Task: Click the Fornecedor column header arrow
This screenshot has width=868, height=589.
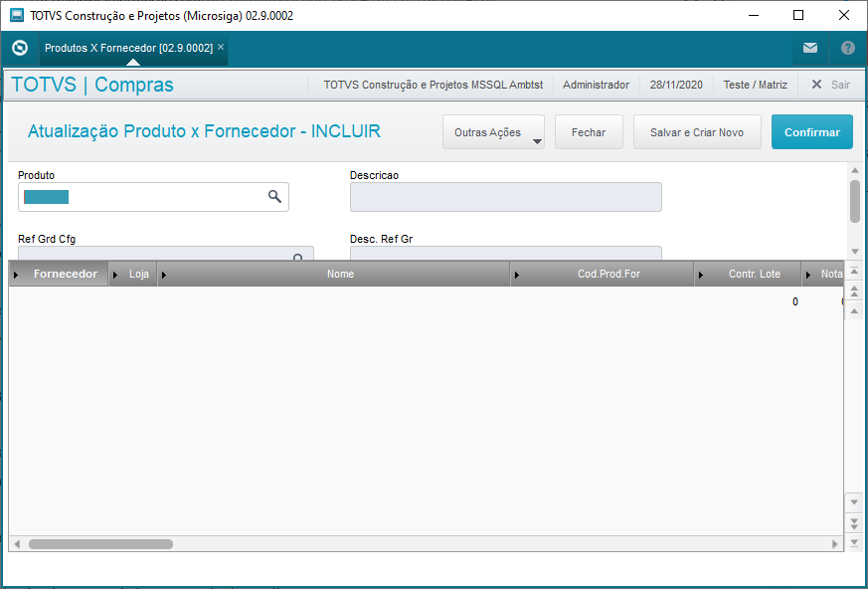Action: [x=17, y=275]
